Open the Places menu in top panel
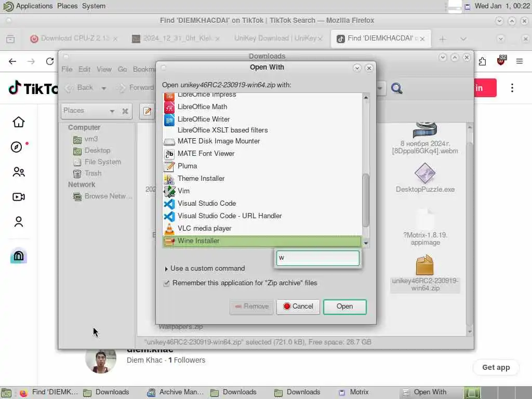532x399 pixels. (x=67, y=6)
